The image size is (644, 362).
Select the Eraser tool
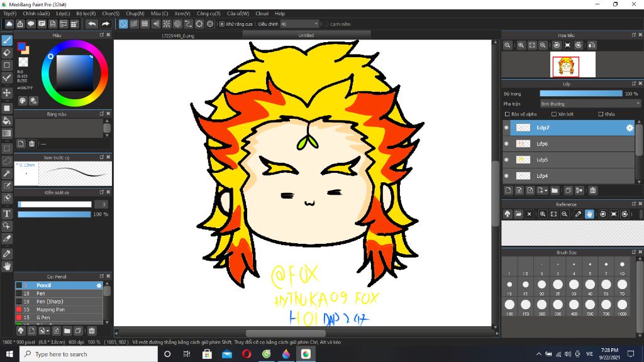click(6, 53)
